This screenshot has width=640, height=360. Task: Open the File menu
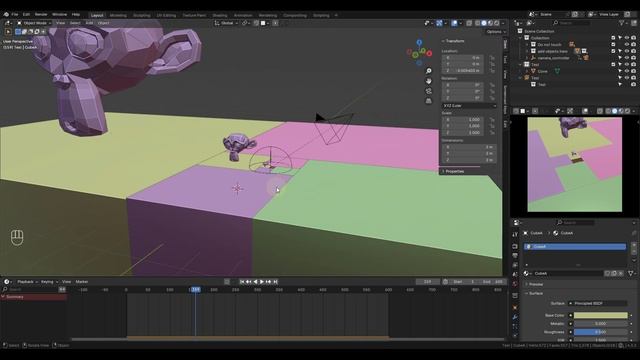pos(15,14)
